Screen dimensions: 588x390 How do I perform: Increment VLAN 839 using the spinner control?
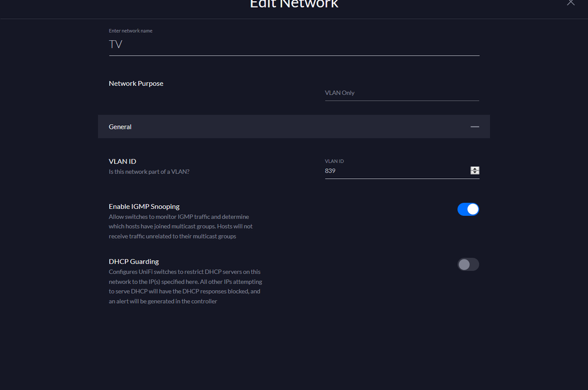(475, 169)
